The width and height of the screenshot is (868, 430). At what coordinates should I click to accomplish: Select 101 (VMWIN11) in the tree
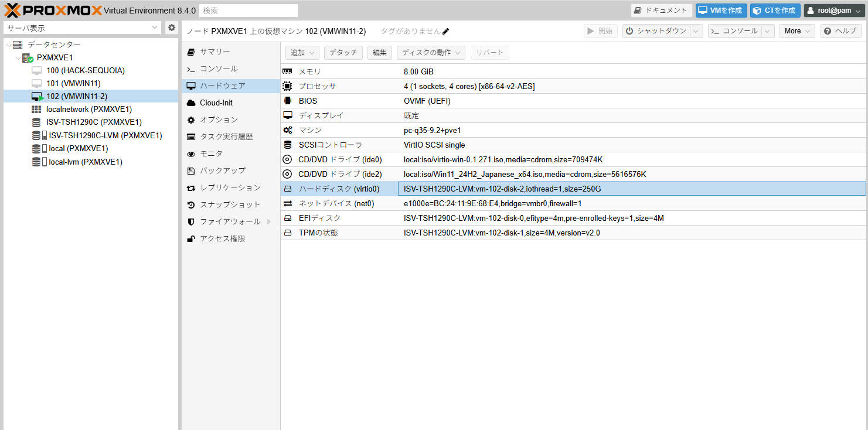pos(73,83)
